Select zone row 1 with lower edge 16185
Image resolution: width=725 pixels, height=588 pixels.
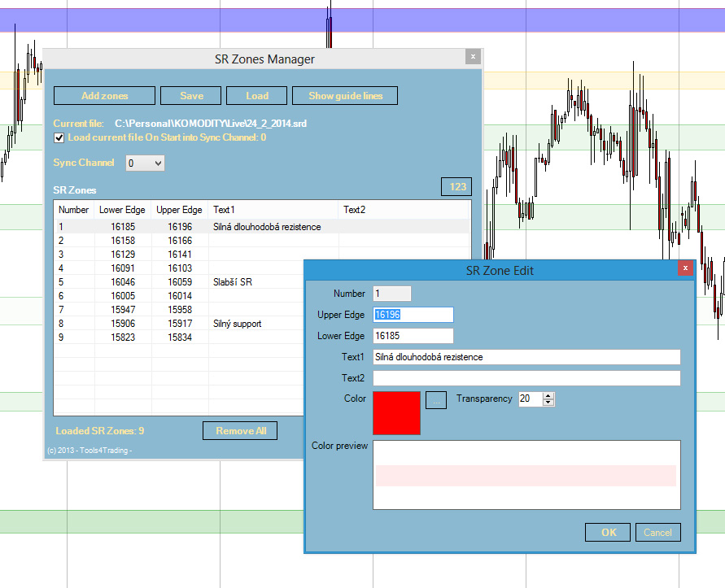pyautogui.click(x=262, y=227)
